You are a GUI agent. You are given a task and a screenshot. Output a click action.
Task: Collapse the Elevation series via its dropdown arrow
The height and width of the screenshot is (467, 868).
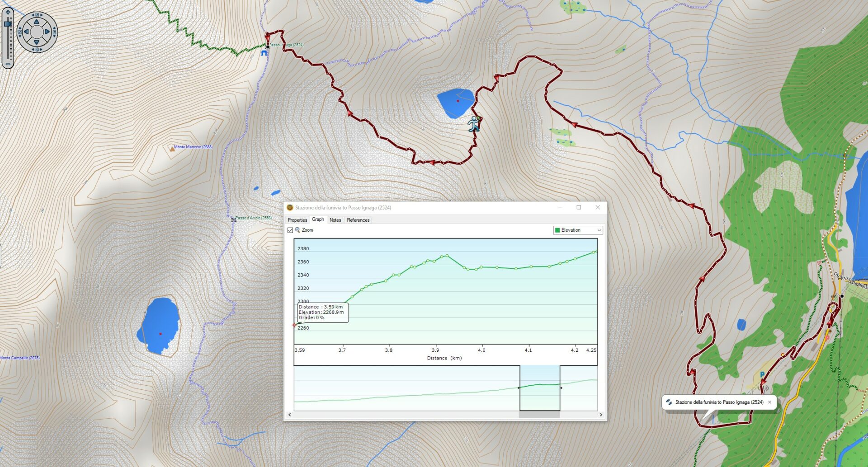coord(599,230)
